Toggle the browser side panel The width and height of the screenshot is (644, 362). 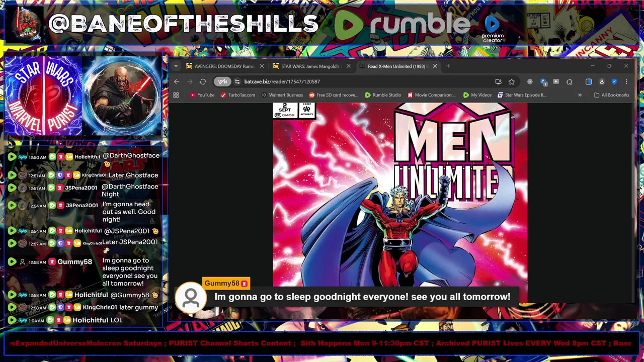click(589, 81)
